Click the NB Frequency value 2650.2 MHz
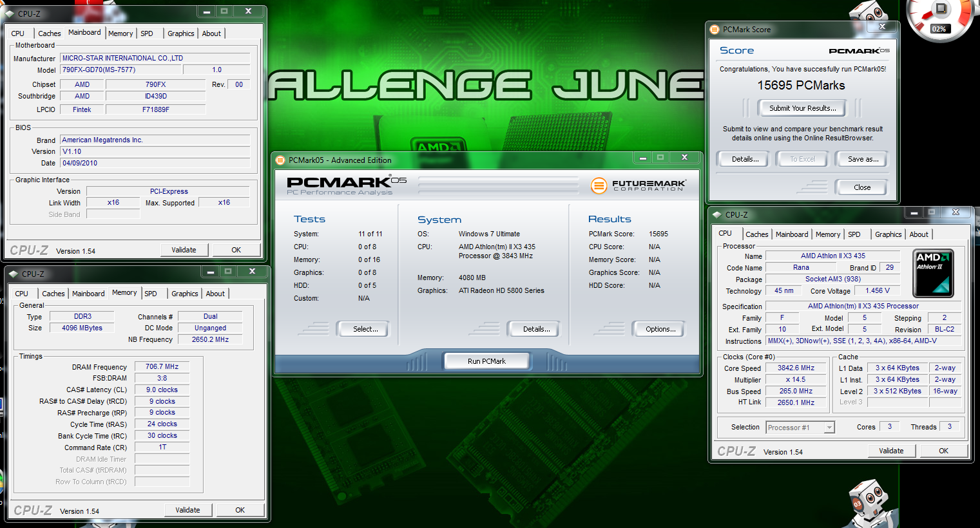 pyautogui.click(x=210, y=339)
